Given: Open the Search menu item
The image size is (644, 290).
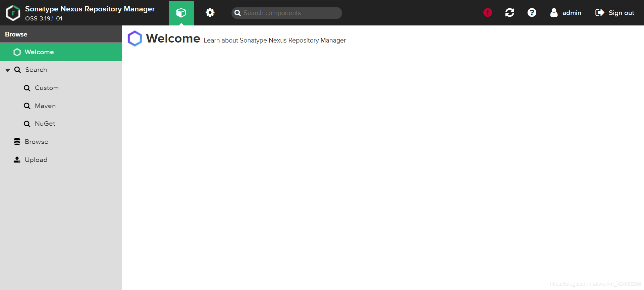Looking at the screenshot, I should pos(61,70).
